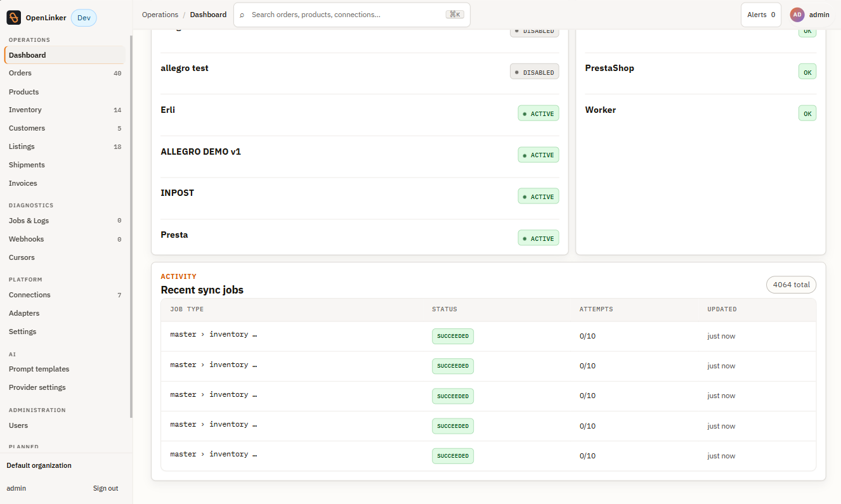Click the OK badge for PrestaShop
Viewport: 841px width, 504px height.
(x=807, y=72)
